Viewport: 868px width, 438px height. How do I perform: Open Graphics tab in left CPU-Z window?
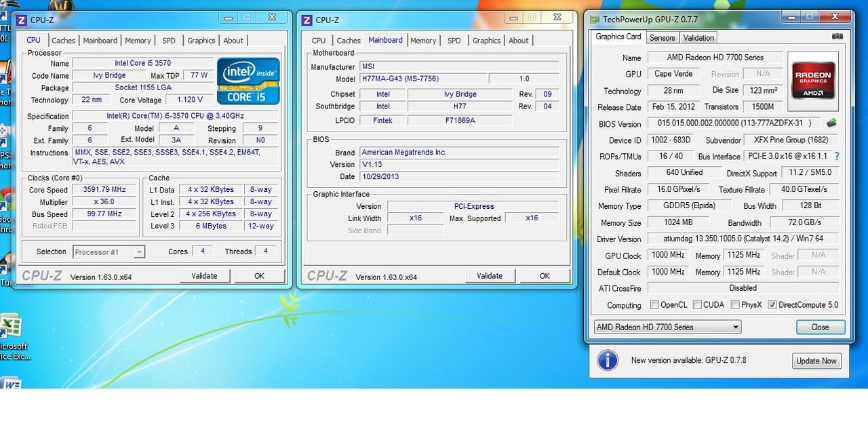point(201,41)
